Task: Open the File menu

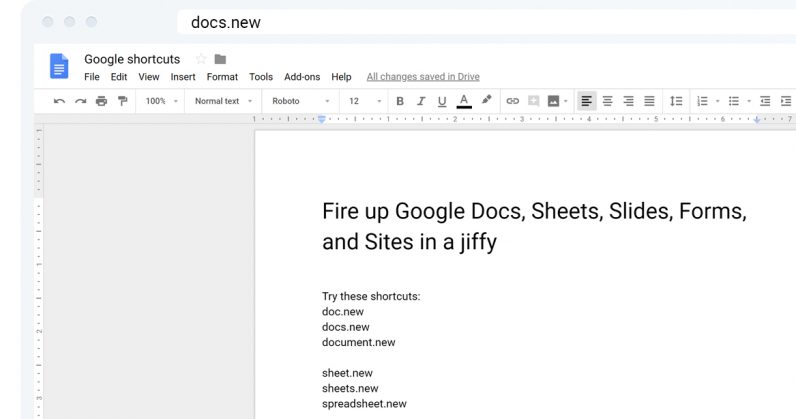Action: 92,77
